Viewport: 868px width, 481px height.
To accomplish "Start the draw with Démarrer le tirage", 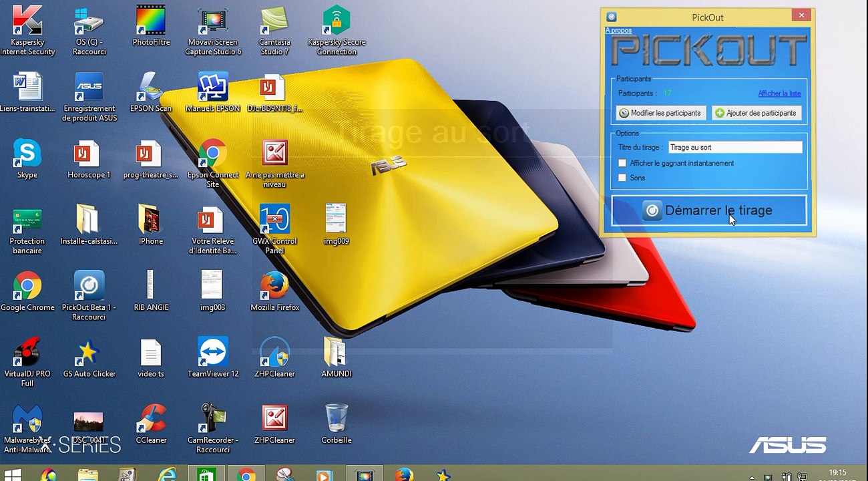I will pyautogui.click(x=709, y=210).
